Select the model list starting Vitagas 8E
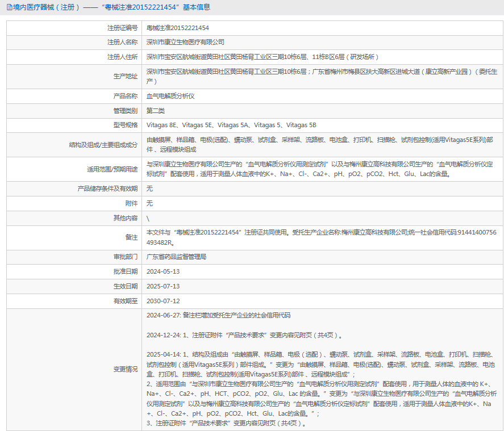The height and width of the screenshot is (431, 504). 231,125
